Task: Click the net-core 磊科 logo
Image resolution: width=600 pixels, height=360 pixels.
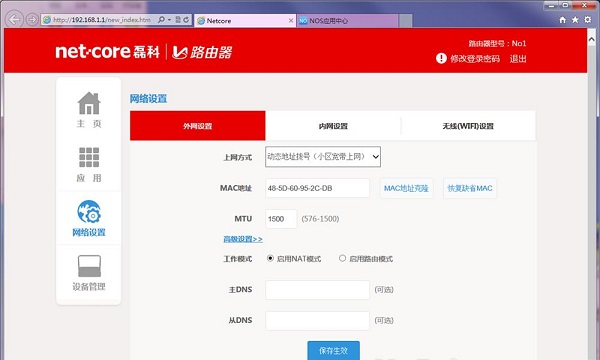Action: point(108,52)
